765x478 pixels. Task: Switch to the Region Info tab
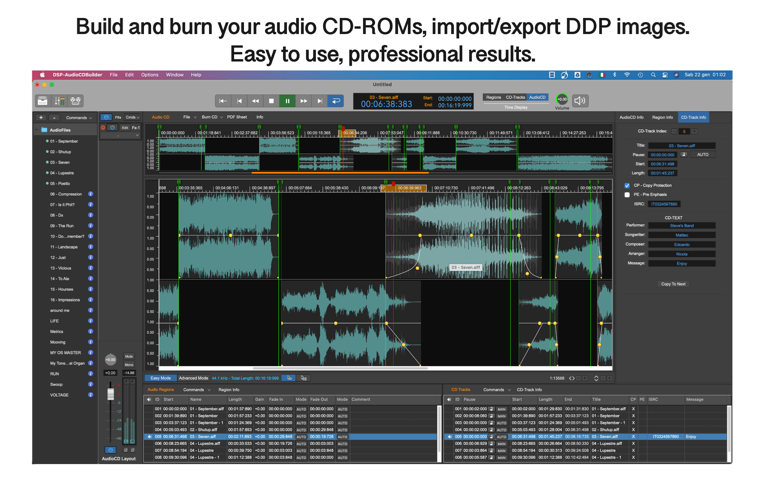pyautogui.click(x=662, y=117)
